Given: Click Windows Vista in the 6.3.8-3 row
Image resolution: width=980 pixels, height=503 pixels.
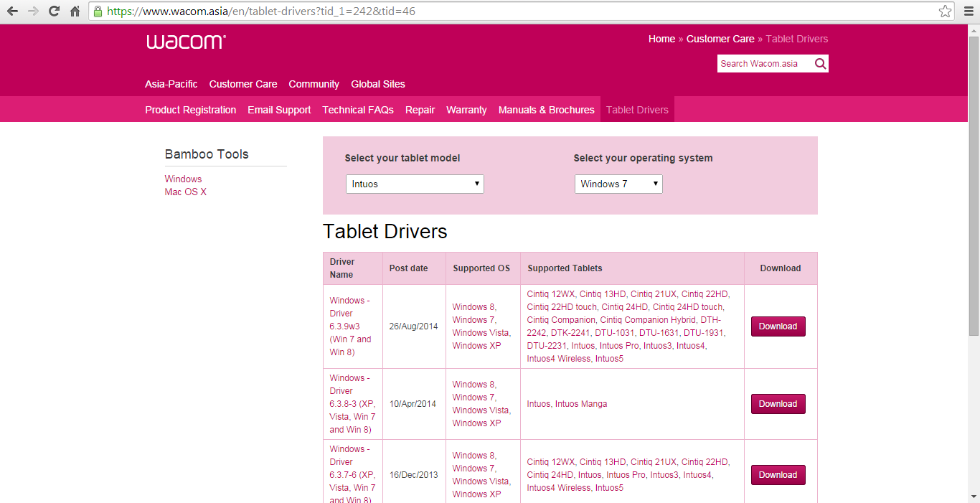Looking at the screenshot, I should point(481,410).
